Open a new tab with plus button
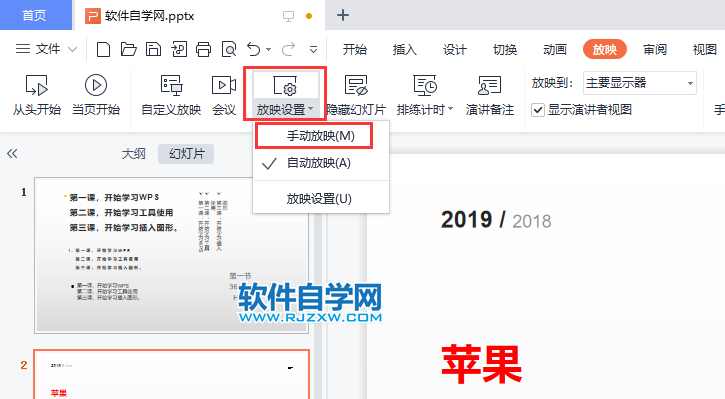Viewport: 725px width, 399px height. (x=343, y=15)
